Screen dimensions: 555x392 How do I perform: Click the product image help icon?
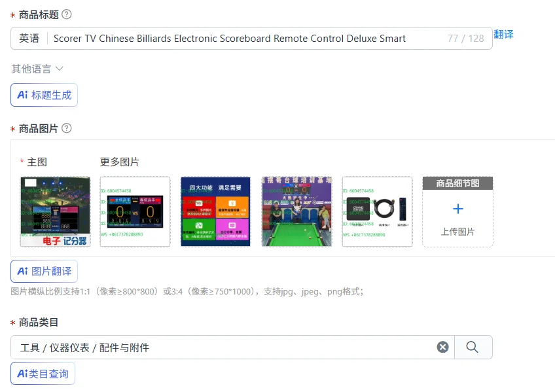pos(67,128)
